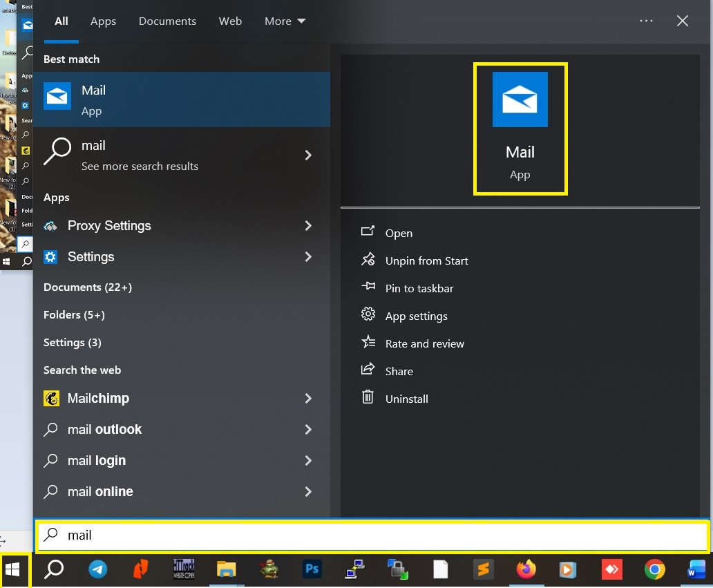Viewport: 713px width, 588px height.
Task: Launch Sublime Text from the taskbar
Action: click(x=484, y=569)
